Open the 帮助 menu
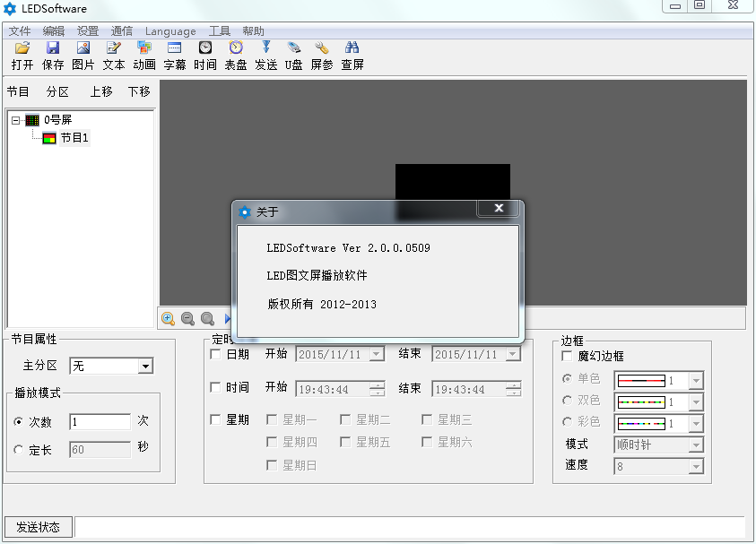This screenshot has width=756, height=544. [253, 31]
